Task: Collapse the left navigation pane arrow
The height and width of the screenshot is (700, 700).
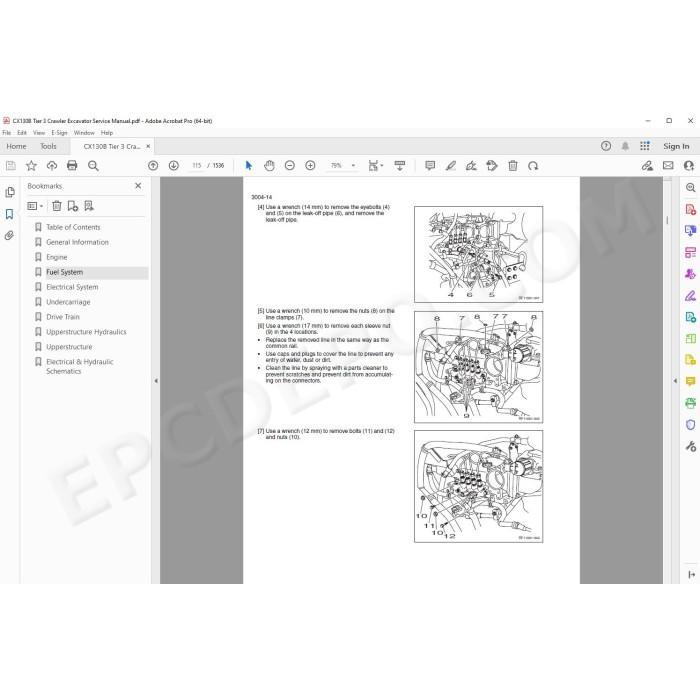Action: pyautogui.click(x=156, y=381)
